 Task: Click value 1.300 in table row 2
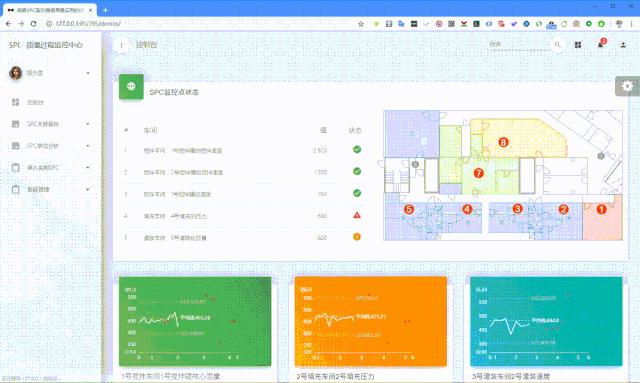320,172
